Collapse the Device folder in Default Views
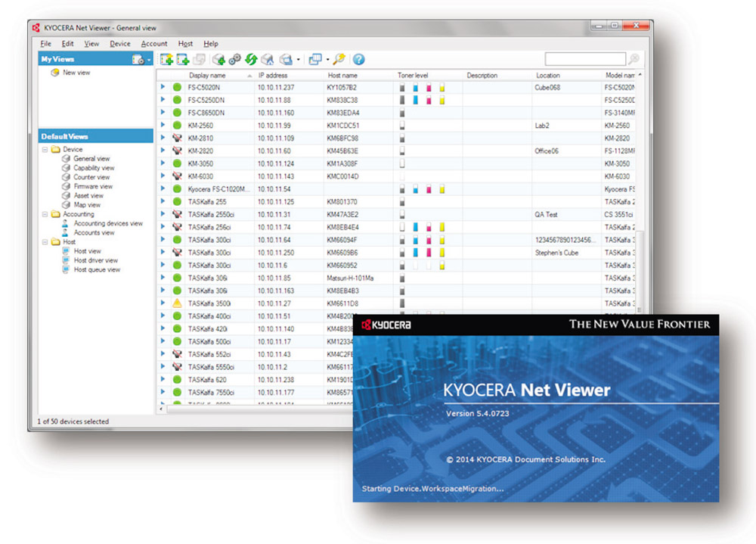Screen dimensions: 756x544 (45, 150)
